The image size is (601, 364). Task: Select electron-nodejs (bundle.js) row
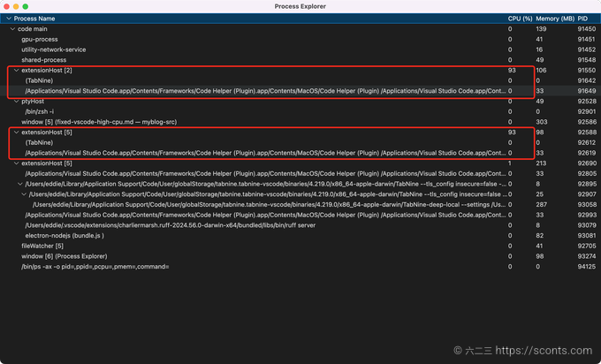coord(300,236)
